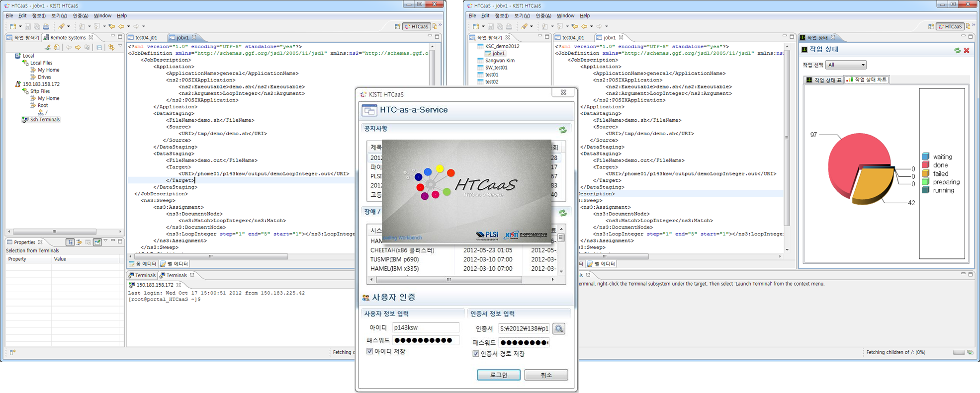Toggle the 인증서 경로 저장 checkbox
Screen dimensions: 980x393
coord(476,354)
